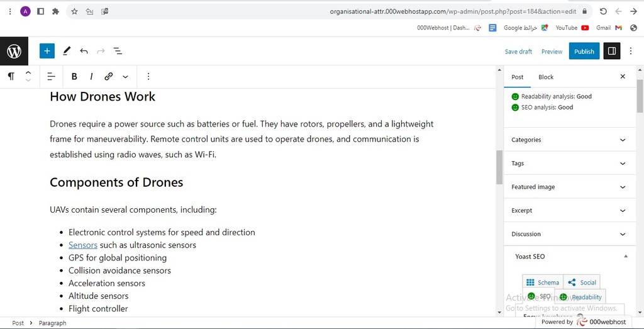
Task: Click the editor content vertical scrollbar thumb
Action: (x=499, y=167)
